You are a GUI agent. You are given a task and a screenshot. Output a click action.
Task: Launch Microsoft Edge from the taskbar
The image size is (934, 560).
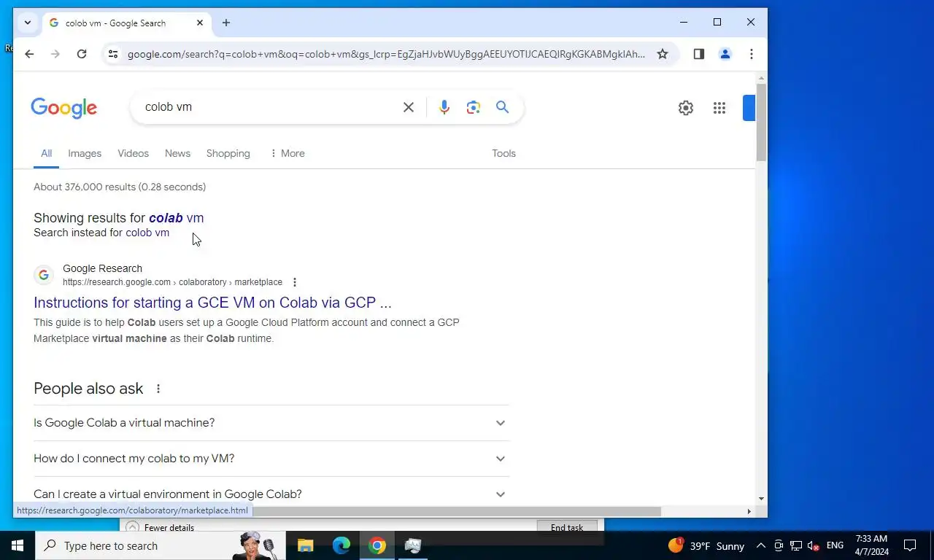341,545
